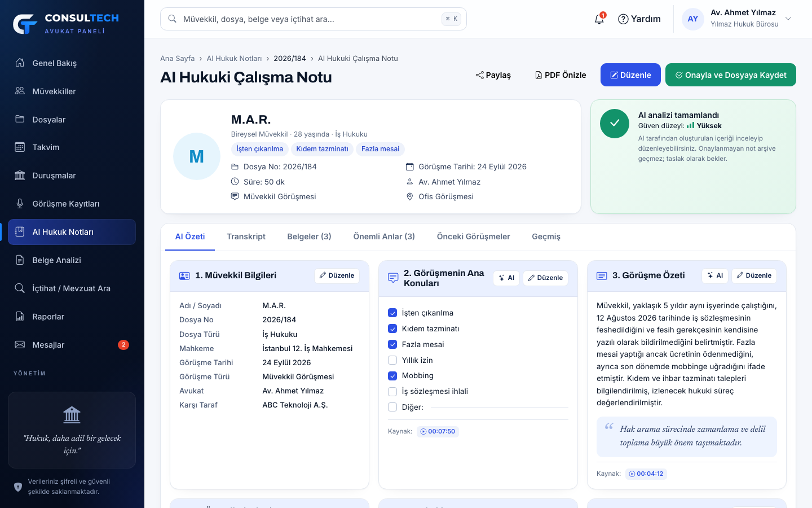Run AI on Görüşmenin Ana Konuları

tap(506, 278)
